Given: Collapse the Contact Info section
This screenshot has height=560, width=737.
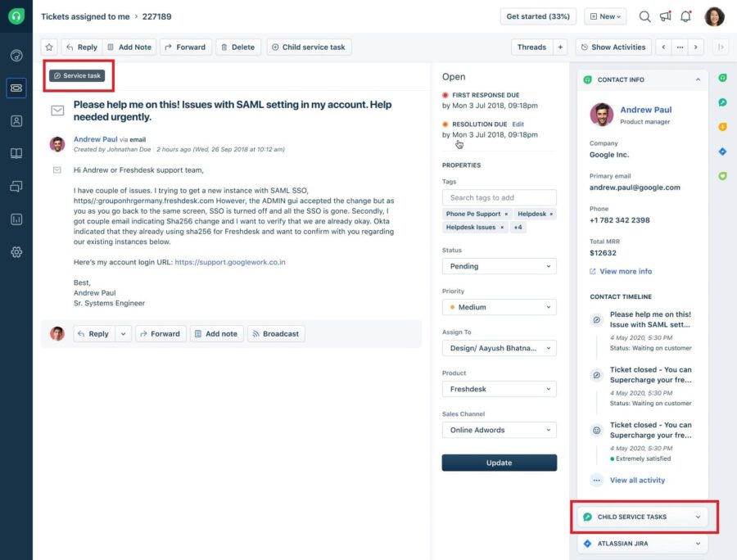Looking at the screenshot, I should click(698, 80).
